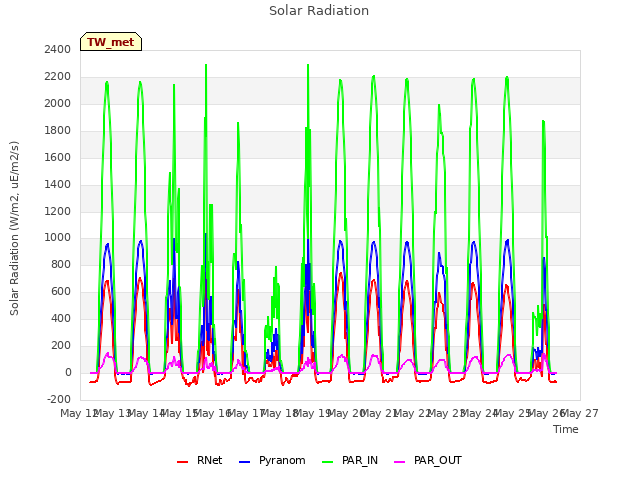This screenshot has height=480, width=640.
Task: Click the 2000 y-axis label
Action: coord(58,103)
